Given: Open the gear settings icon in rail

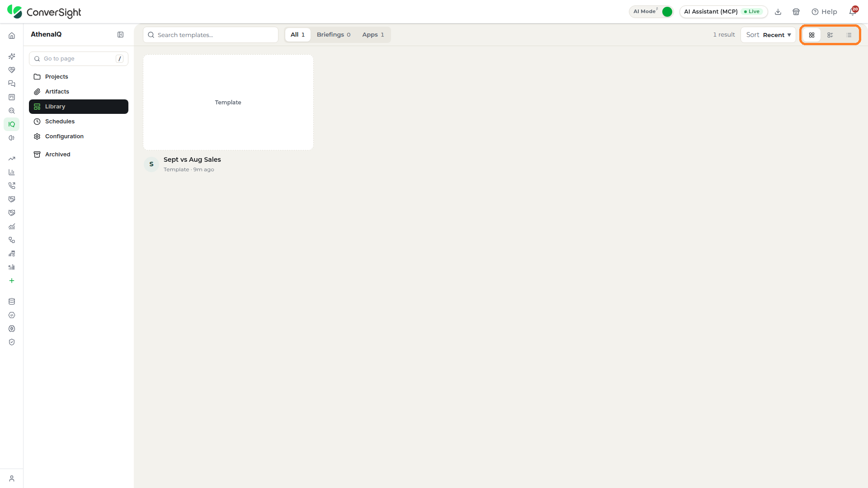Looking at the screenshot, I should tap(12, 328).
